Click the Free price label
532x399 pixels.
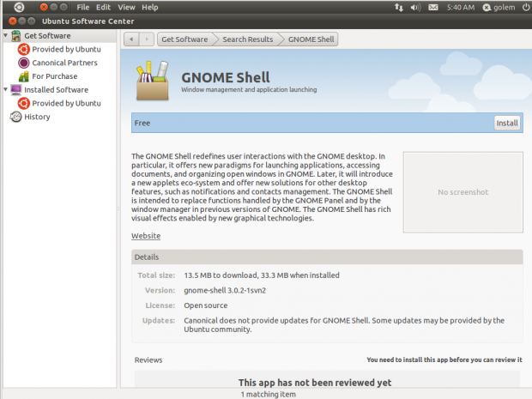point(142,123)
